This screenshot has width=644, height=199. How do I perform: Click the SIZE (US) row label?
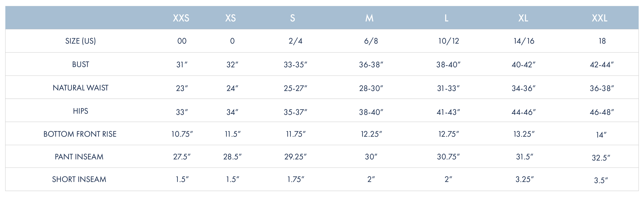(80, 41)
